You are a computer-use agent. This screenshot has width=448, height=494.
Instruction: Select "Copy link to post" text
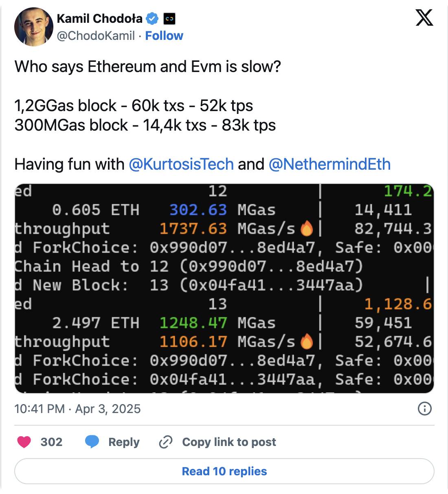pyautogui.click(x=229, y=442)
